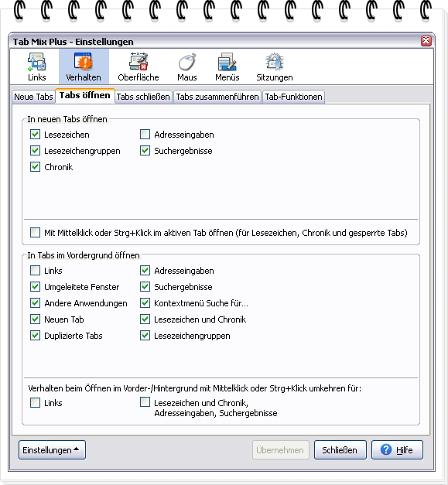The width and height of the screenshot is (448, 485).
Task: Toggle the Andere Anwendungen checkbox
Action: pyautogui.click(x=35, y=302)
